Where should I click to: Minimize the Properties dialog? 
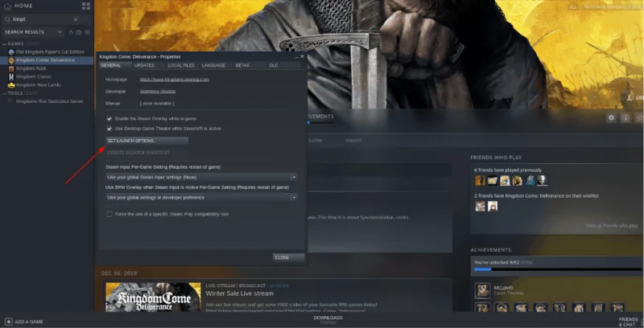pos(296,56)
